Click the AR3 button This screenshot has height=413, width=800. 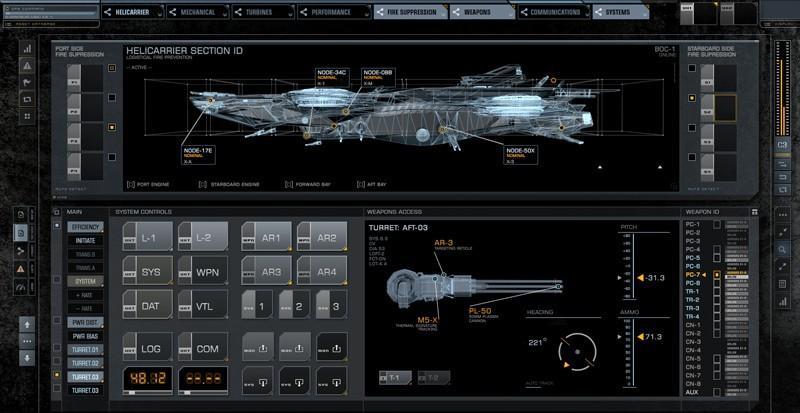pos(266,271)
